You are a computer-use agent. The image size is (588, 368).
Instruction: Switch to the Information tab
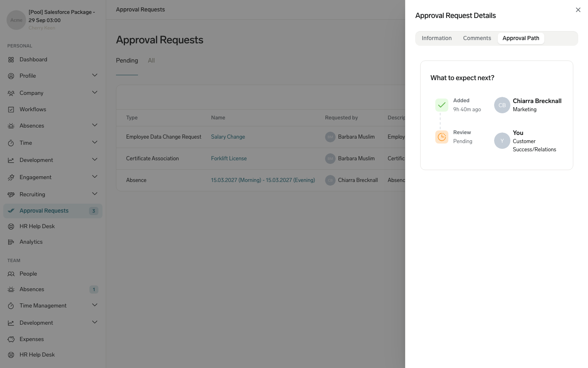437,38
